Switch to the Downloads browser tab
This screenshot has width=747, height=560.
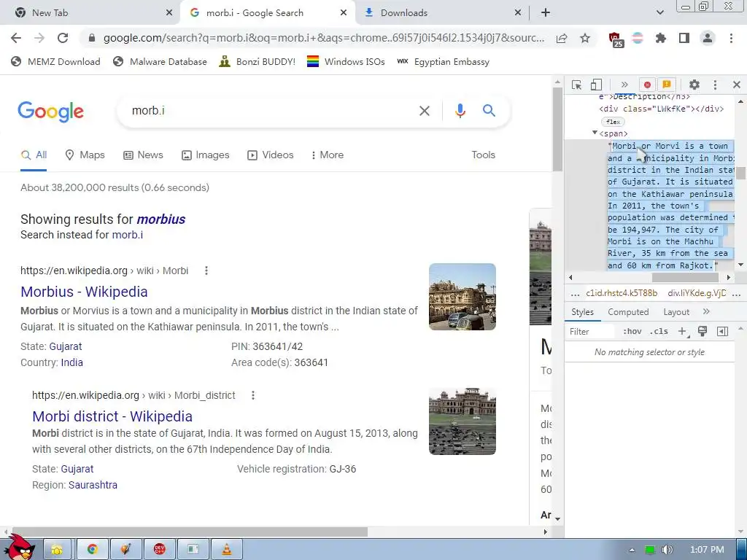click(x=441, y=13)
